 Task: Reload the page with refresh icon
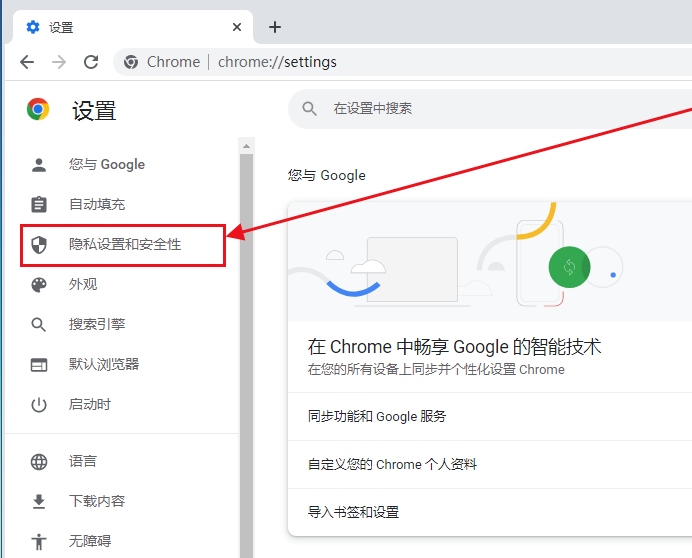pos(91,62)
